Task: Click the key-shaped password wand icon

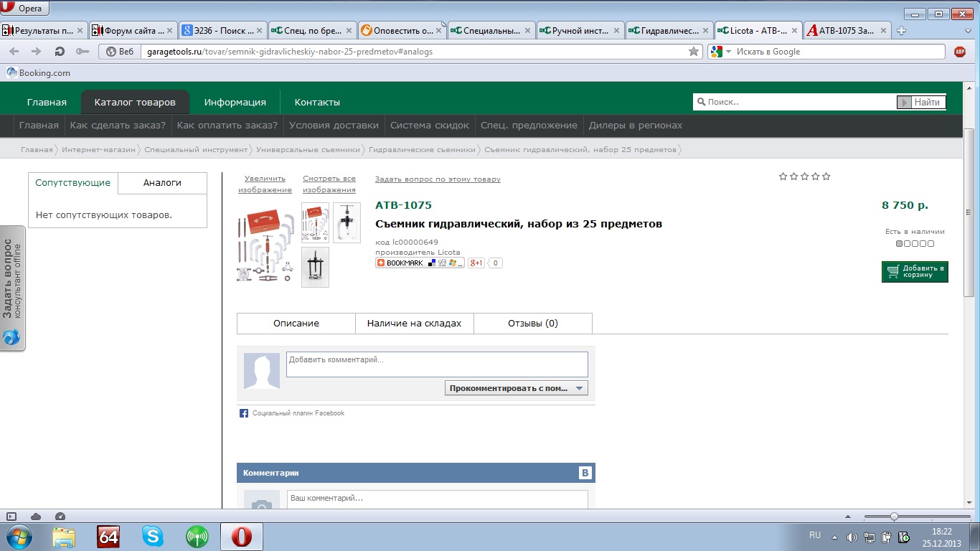Action: [83, 52]
